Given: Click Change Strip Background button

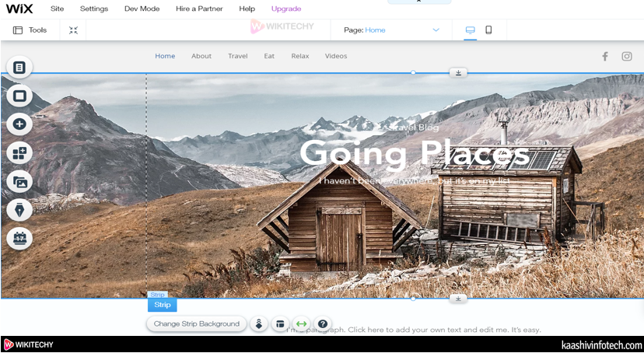Looking at the screenshot, I should point(197,324).
